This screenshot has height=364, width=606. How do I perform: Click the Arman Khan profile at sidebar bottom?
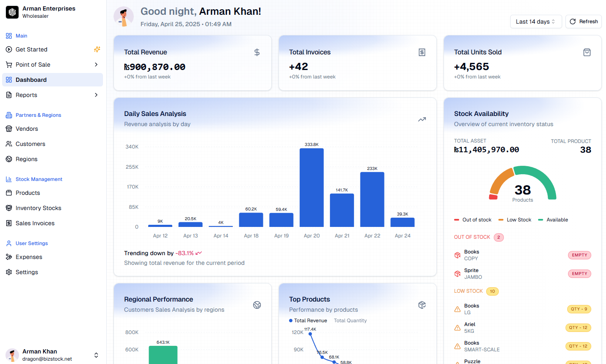(x=52, y=355)
